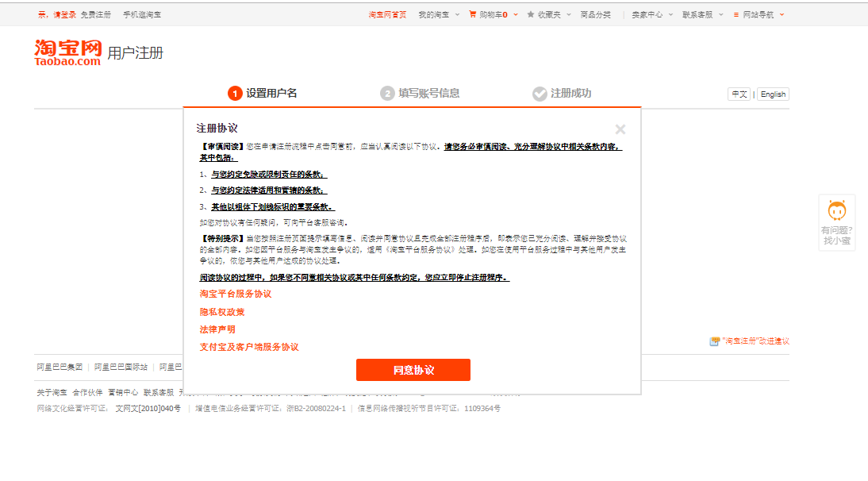Open 淘宝平台服务协议 link

[236, 294]
